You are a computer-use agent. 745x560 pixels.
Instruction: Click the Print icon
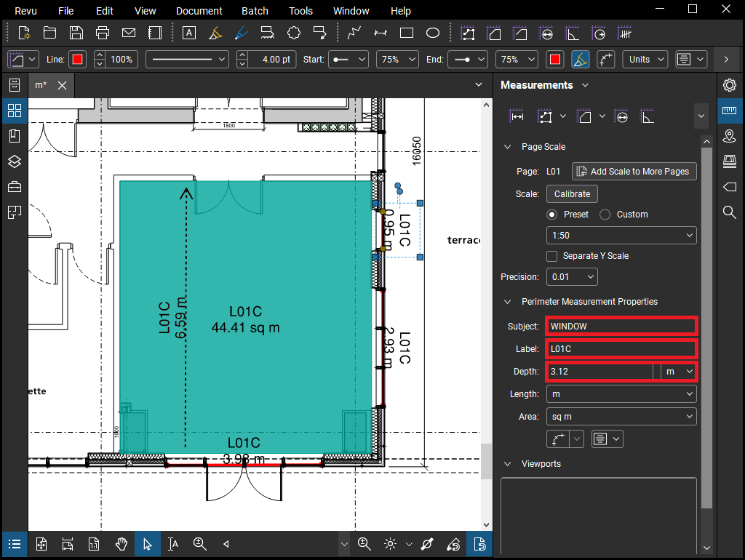pos(102,33)
